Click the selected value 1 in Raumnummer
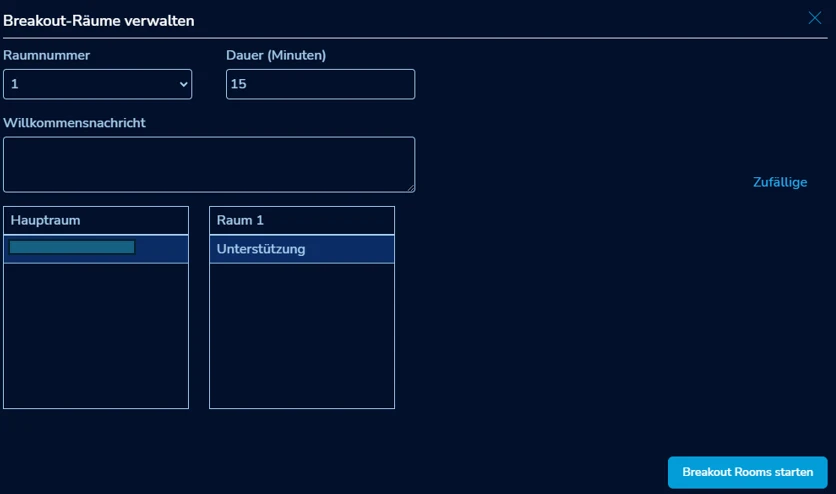The height and width of the screenshot is (494, 836). coord(15,85)
